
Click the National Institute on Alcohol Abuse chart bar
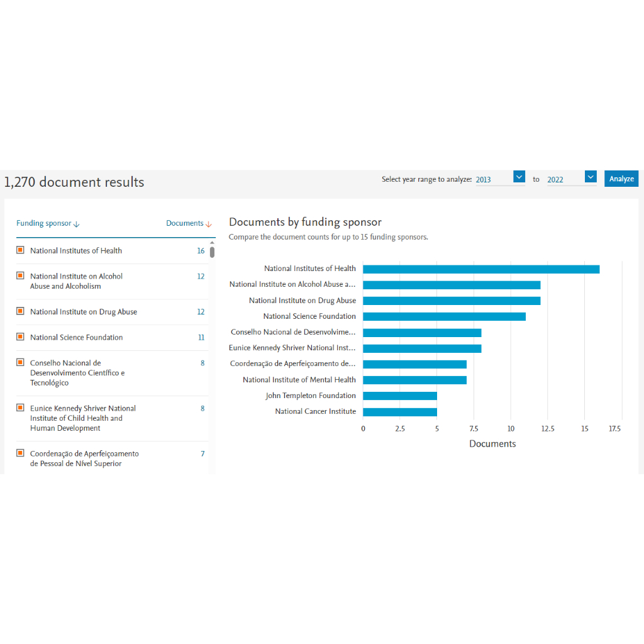(x=452, y=285)
